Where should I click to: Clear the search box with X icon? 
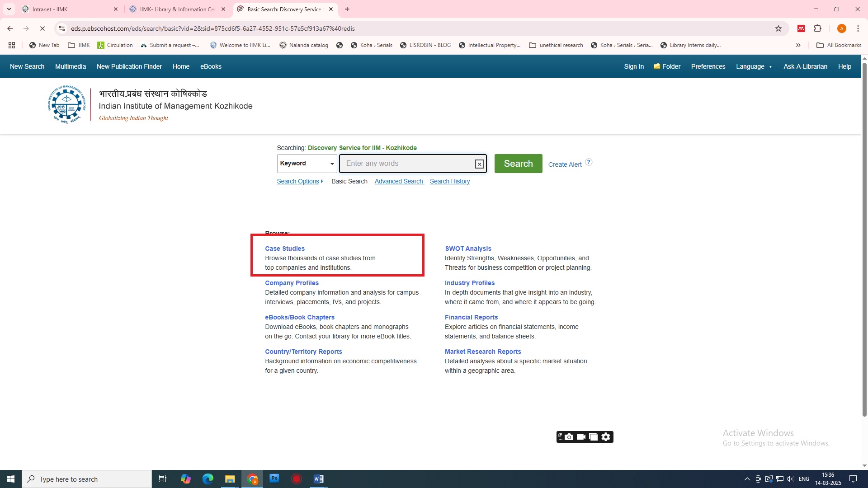[x=479, y=164]
